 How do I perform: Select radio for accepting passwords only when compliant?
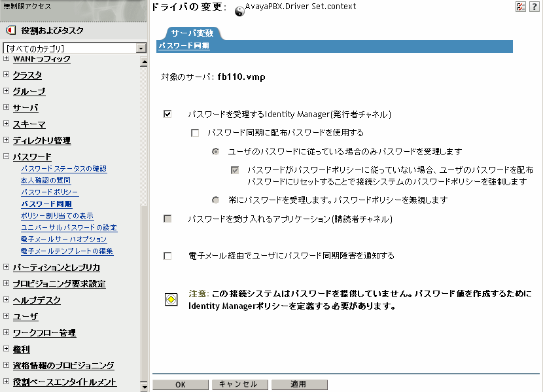[215, 152]
